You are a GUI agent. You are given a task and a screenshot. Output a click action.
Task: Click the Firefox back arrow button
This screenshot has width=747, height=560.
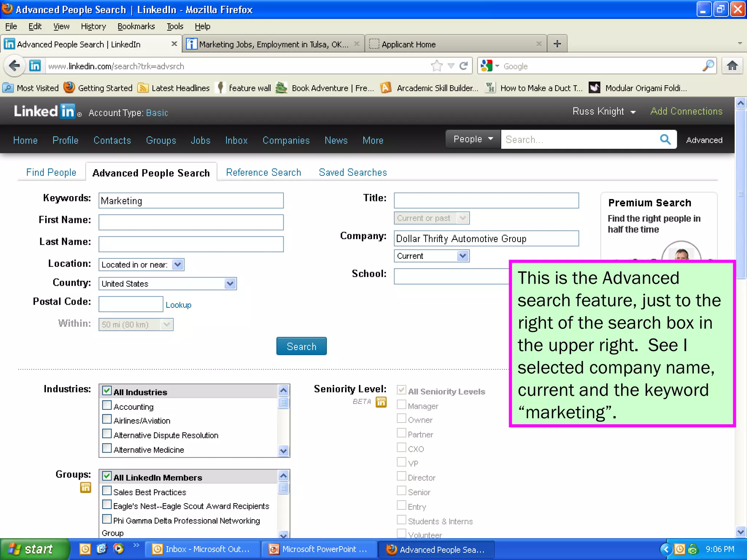point(15,66)
